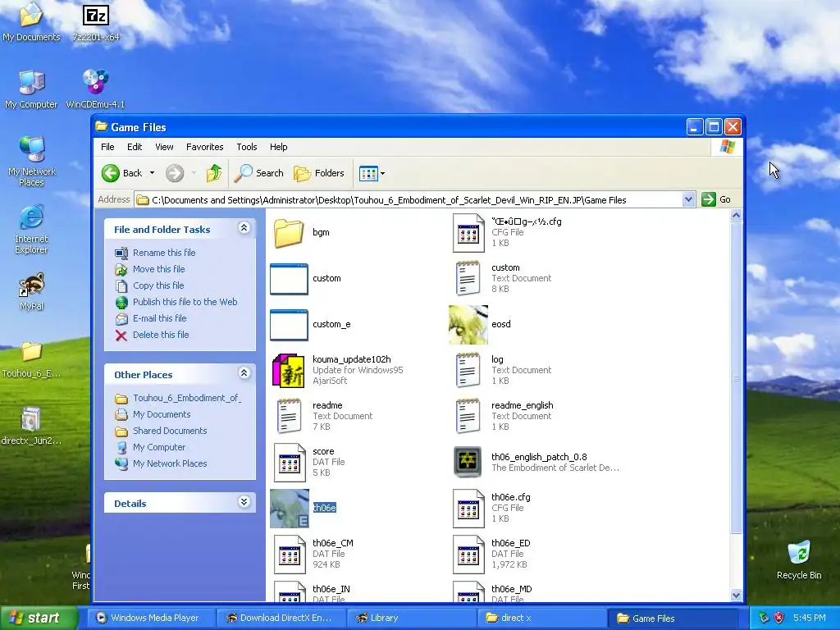Select the score DAT file icon
840x630 pixels.
(x=290, y=463)
